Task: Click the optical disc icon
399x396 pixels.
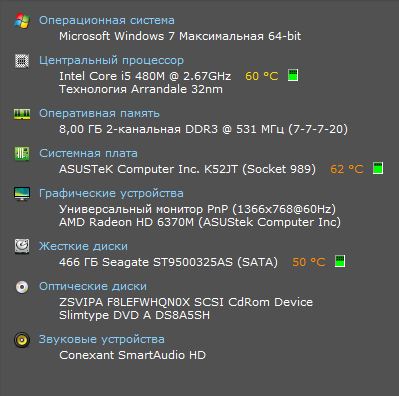Action: pos(22,287)
